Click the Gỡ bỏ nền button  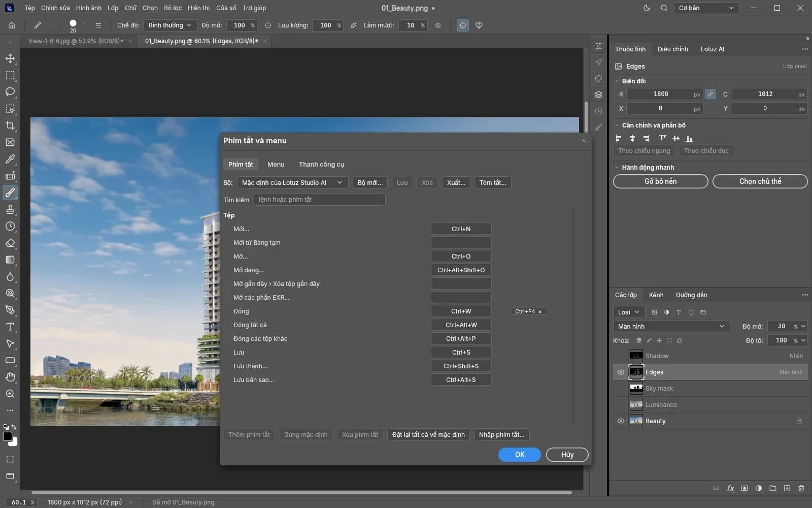coord(660,181)
